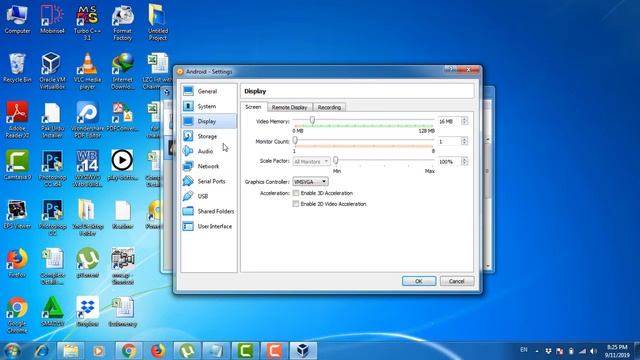Open the System settings category
The image size is (640, 360).
pyautogui.click(x=209, y=106)
